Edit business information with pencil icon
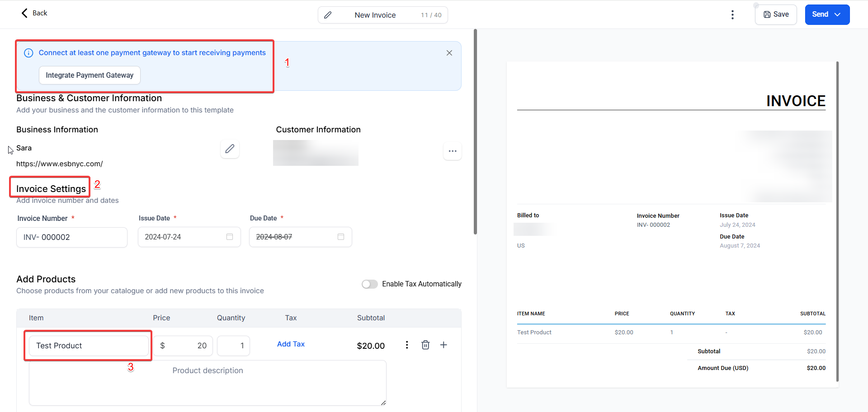 [230, 149]
